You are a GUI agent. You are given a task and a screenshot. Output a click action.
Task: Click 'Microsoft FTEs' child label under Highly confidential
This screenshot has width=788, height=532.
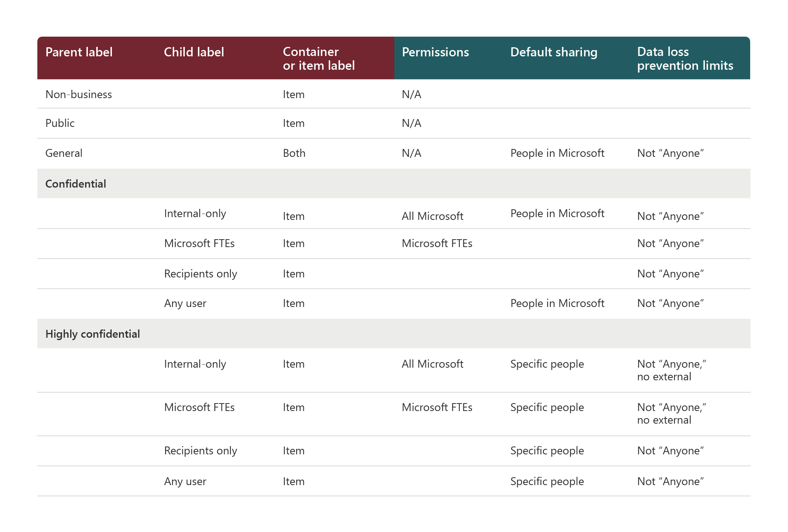[199, 407]
